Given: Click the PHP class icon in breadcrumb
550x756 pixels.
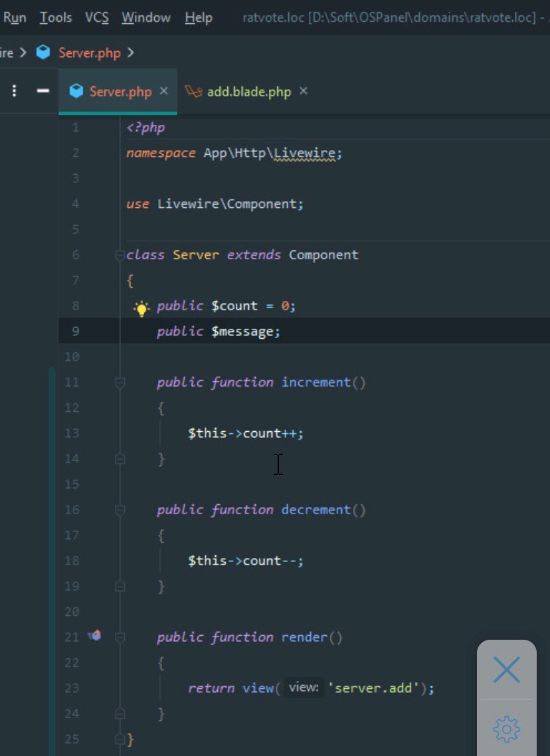Looking at the screenshot, I should pyautogui.click(x=43, y=52).
